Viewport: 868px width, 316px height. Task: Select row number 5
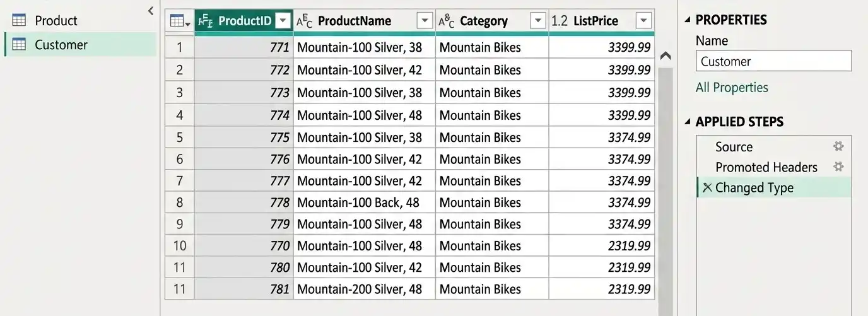tap(180, 138)
